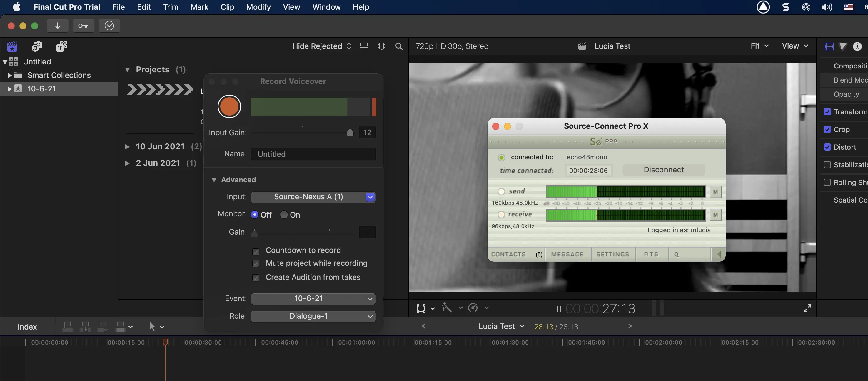Image resolution: width=868 pixels, height=381 pixels.
Task: Toggle clip appearance list view icon
Action: click(x=364, y=46)
